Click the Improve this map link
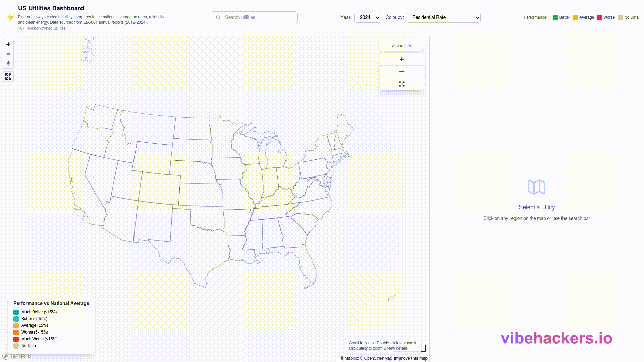The height and width of the screenshot is (362, 644). 411,358
